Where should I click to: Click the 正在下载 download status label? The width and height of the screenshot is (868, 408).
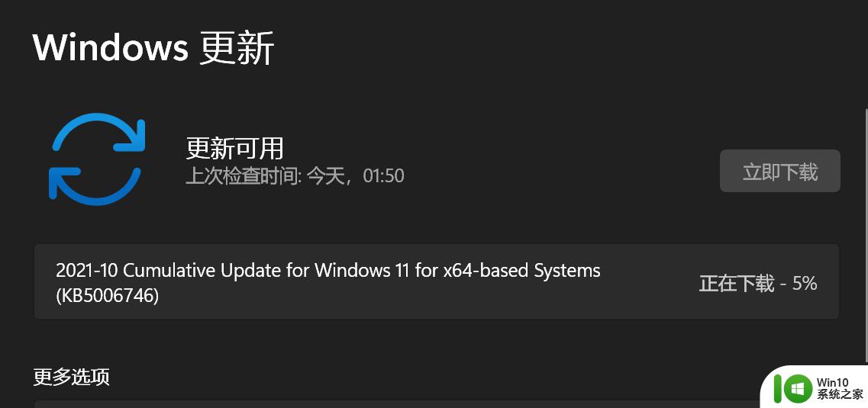click(736, 284)
